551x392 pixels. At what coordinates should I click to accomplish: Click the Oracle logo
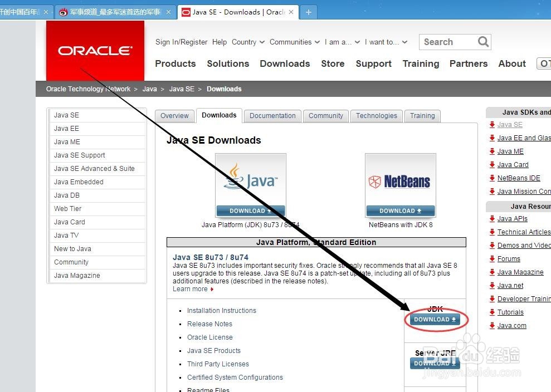[95, 51]
